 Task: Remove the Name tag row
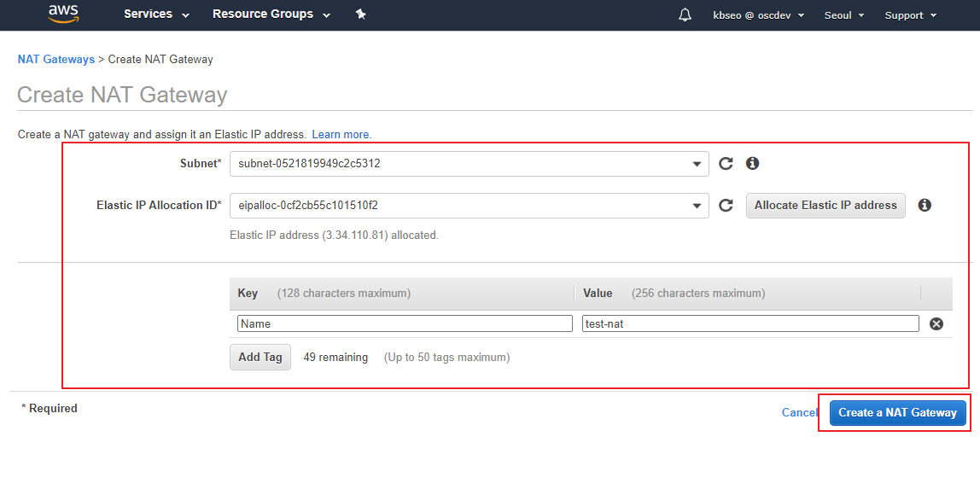tap(936, 323)
